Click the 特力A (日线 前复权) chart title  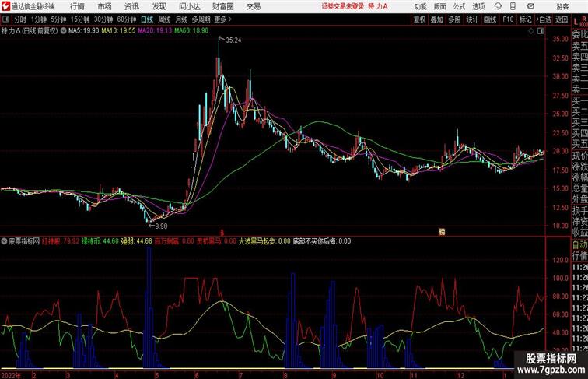click(x=30, y=31)
